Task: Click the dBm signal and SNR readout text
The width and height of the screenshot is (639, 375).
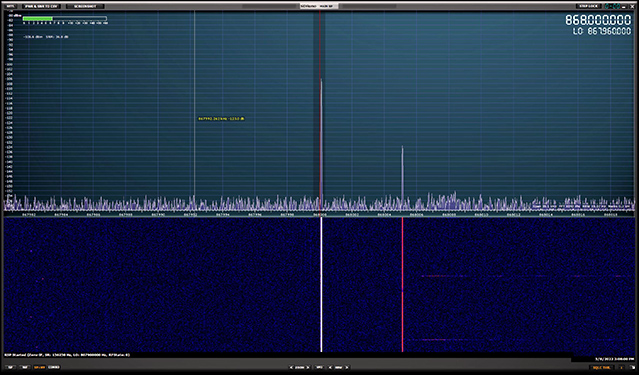Action: [x=46, y=37]
